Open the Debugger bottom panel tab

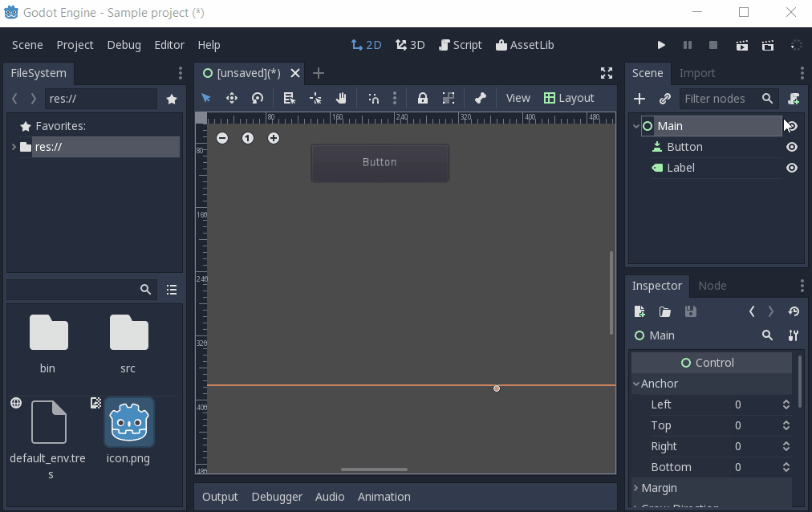277,497
